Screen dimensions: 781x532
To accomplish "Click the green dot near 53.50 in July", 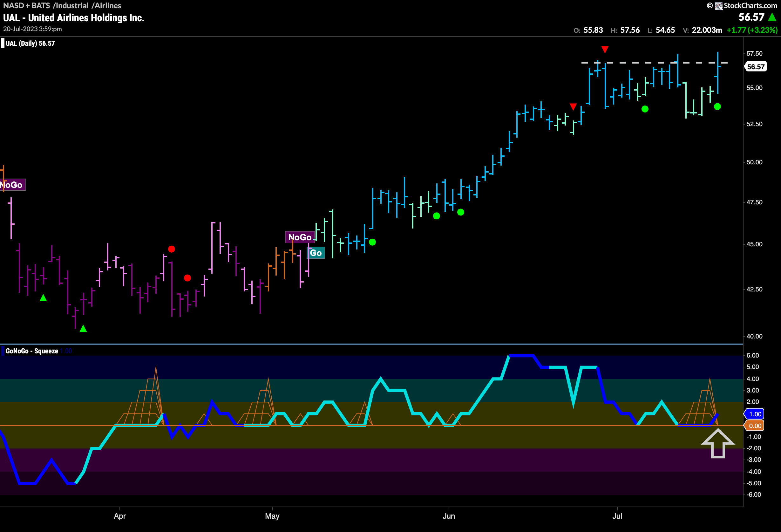I will [x=645, y=109].
